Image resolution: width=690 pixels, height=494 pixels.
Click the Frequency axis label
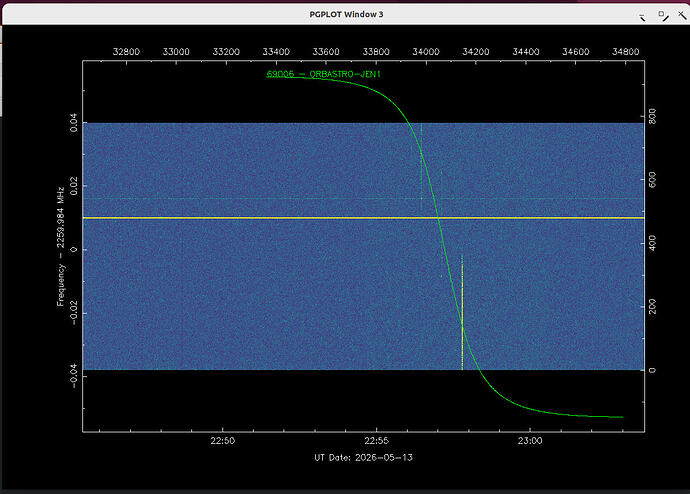[60, 246]
